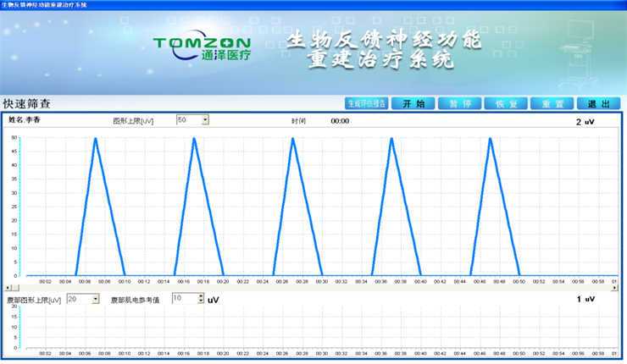Increase 腹部肌电参考值 with the up arrow
Viewport: 627px width, 364px height.
click(x=201, y=296)
